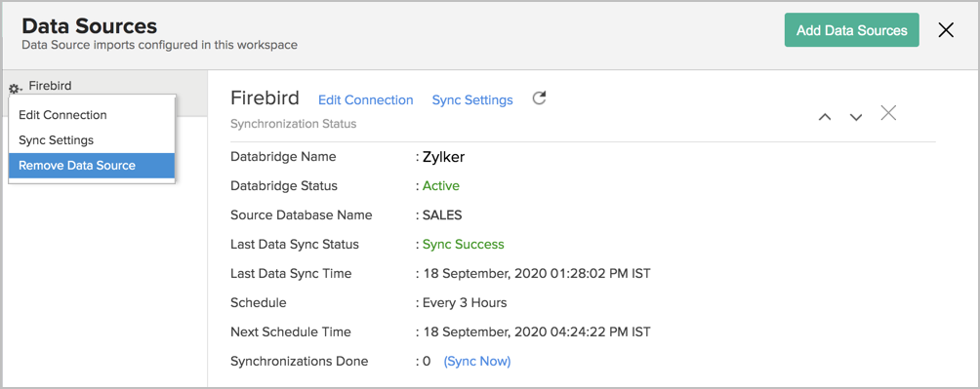
Task: Close the Firebird details panel with gray X
Action: [888, 113]
